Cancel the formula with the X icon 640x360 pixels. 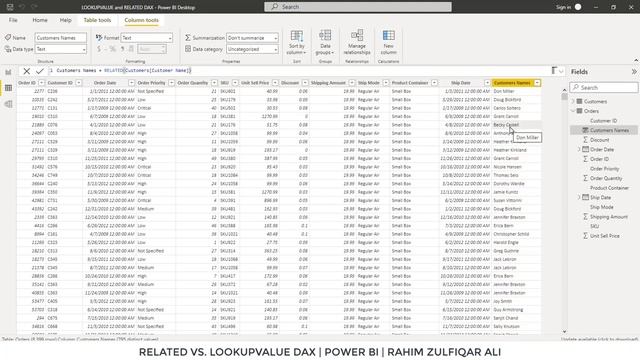[27, 71]
